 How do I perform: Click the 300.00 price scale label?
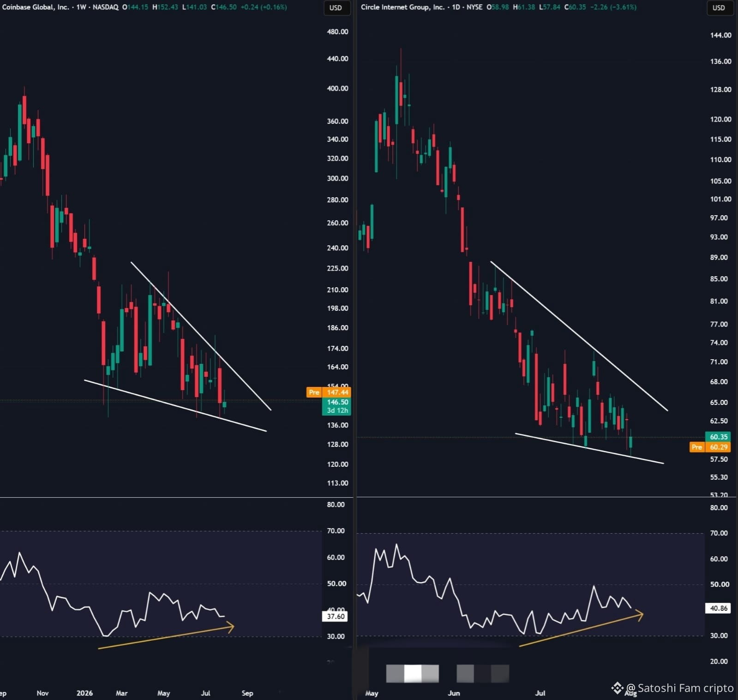click(337, 178)
